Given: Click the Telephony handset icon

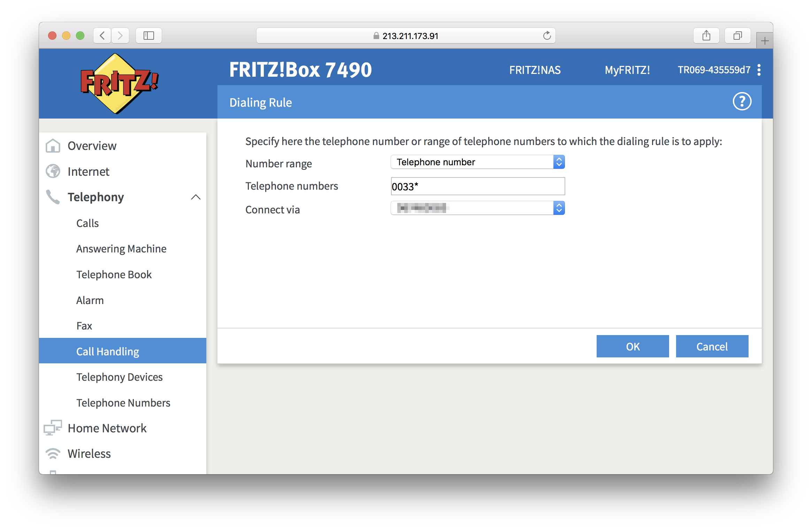Looking at the screenshot, I should [x=53, y=197].
